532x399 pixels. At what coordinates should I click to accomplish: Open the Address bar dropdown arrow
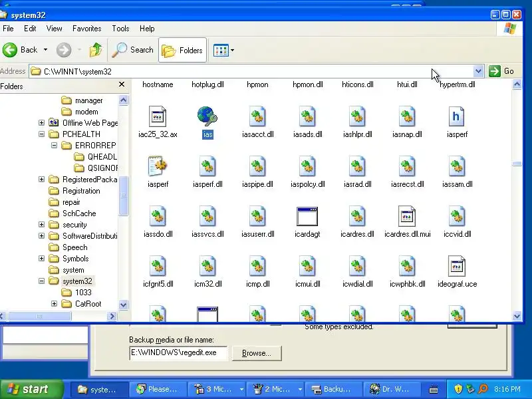[x=478, y=71]
